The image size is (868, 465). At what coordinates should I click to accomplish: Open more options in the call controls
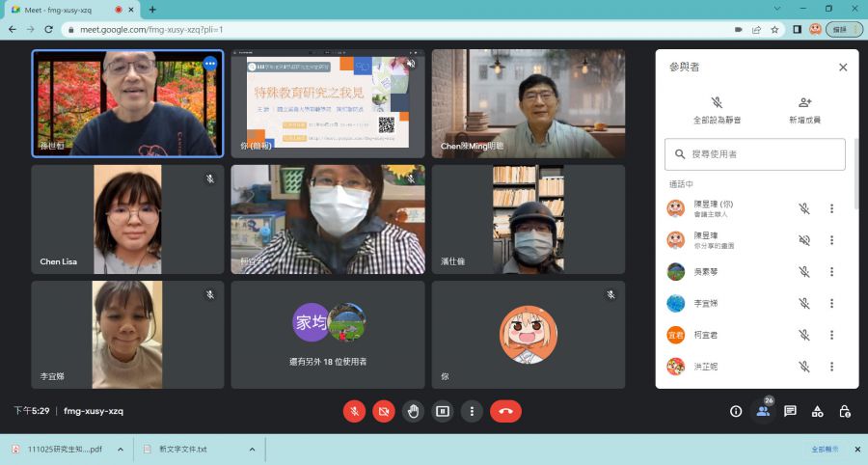(472, 411)
